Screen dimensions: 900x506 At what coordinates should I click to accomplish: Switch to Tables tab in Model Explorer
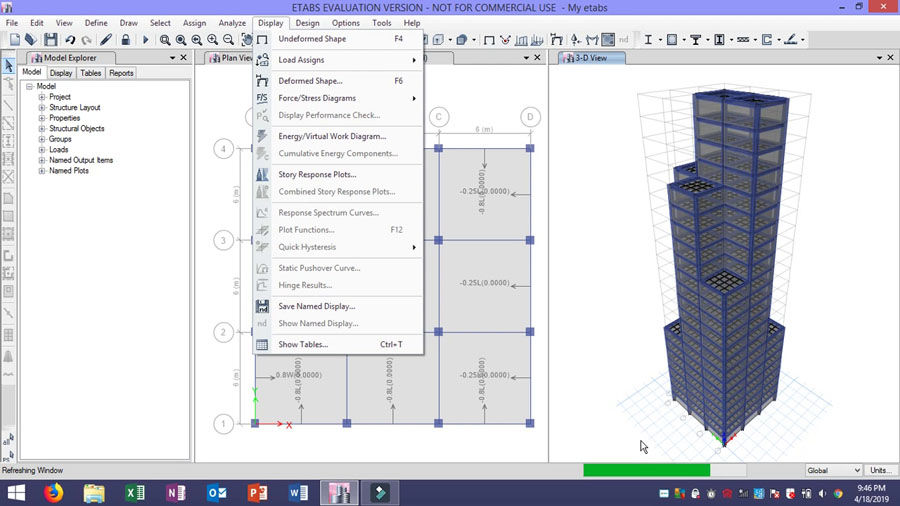click(91, 73)
